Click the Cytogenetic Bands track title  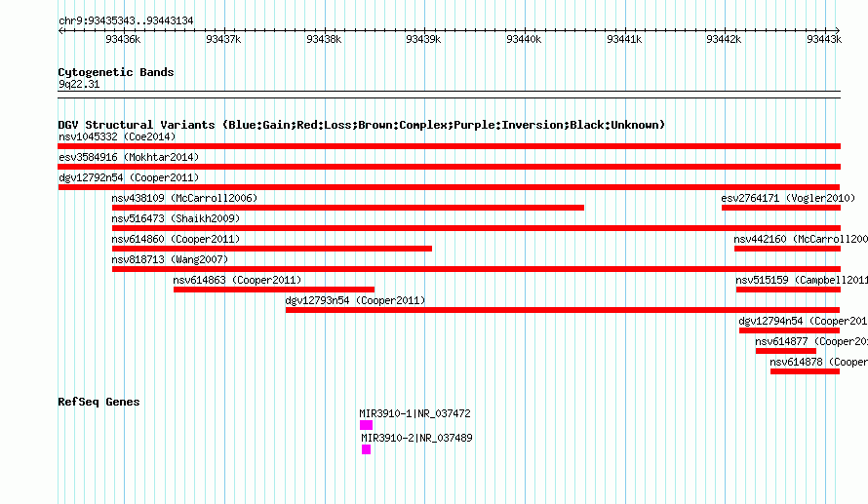pos(116,72)
